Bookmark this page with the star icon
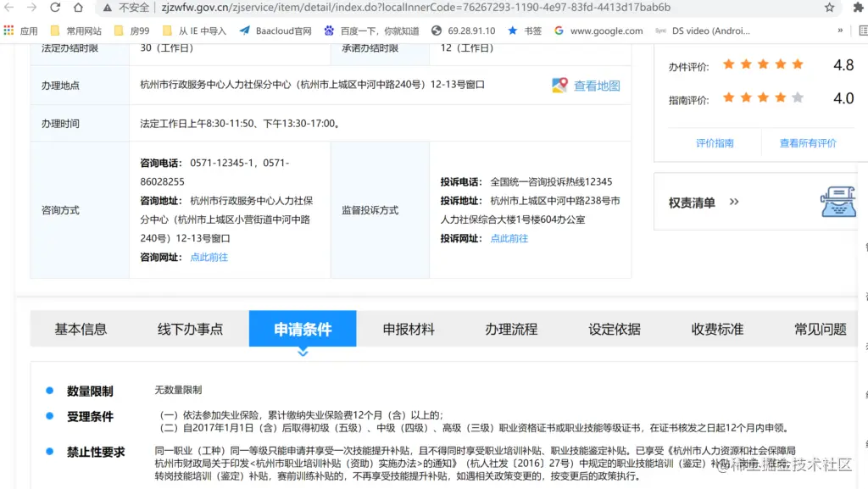 click(829, 7)
